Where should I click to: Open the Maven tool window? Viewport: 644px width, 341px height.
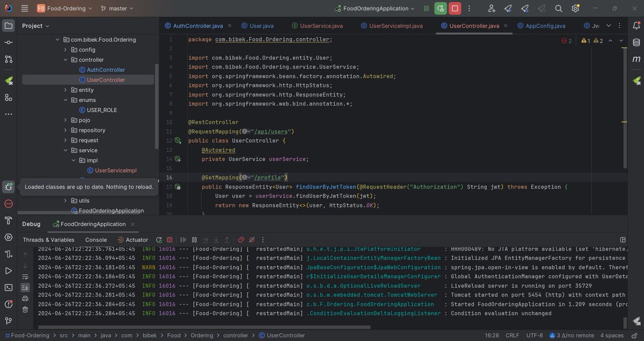[x=636, y=59]
